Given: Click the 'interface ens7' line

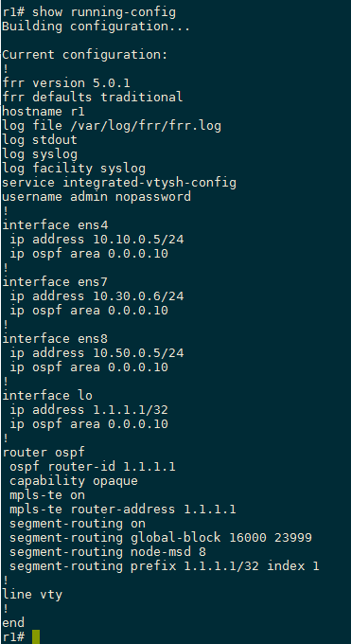Looking at the screenshot, I should [56, 282].
